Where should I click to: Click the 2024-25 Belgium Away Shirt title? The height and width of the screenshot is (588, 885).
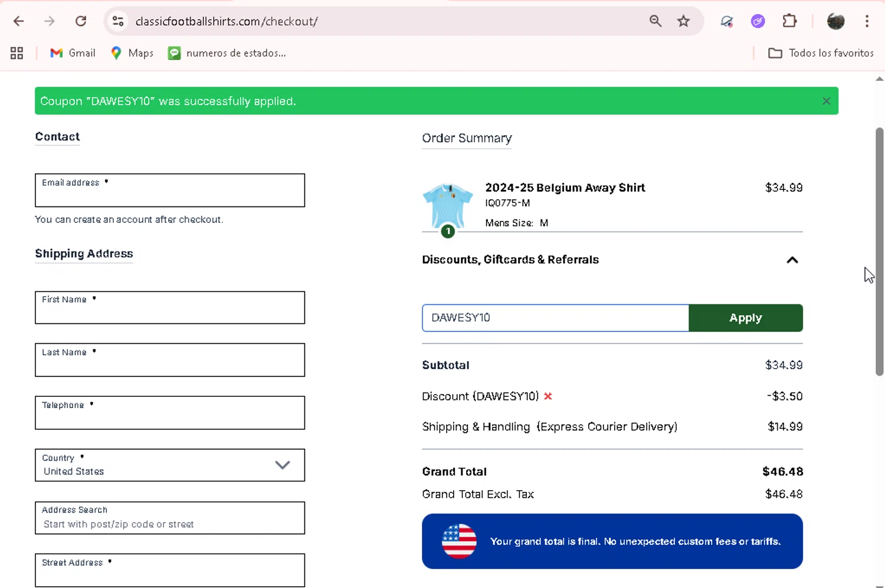tap(565, 188)
